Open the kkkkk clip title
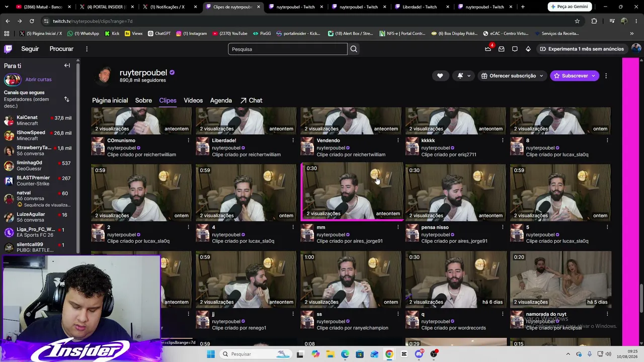The width and height of the screenshot is (644, 362). (x=428, y=141)
